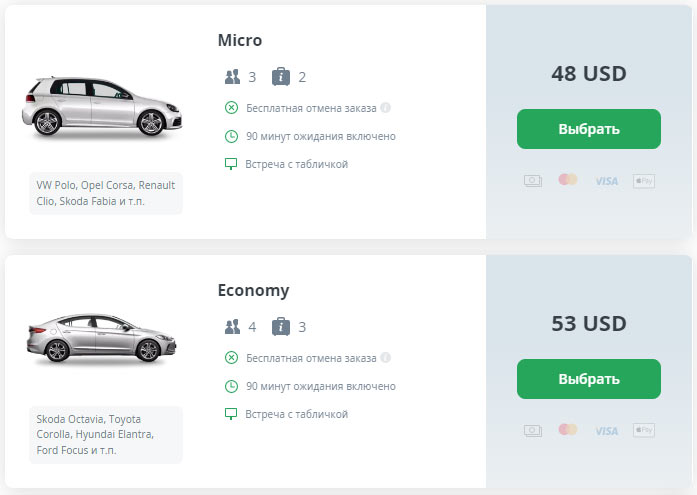Click the passengers icon in Economy card
This screenshot has height=495, width=697.
coord(233,327)
